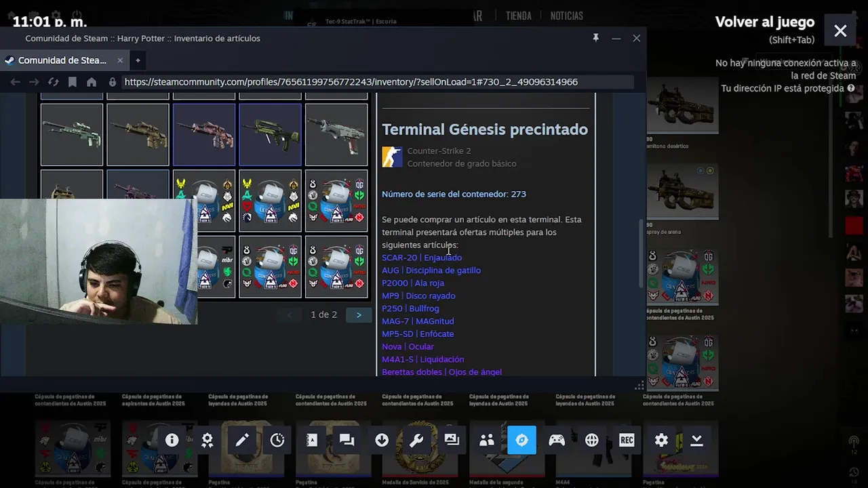This screenshot has height=488, width=868.
Task: Open MP9 | Disco rayado link
Action: (x=418, y=296)
